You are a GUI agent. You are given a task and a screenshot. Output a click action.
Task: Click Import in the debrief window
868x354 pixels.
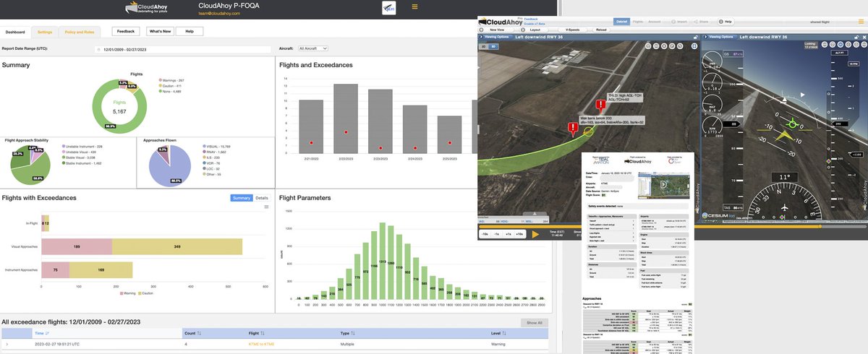point(678,22)
